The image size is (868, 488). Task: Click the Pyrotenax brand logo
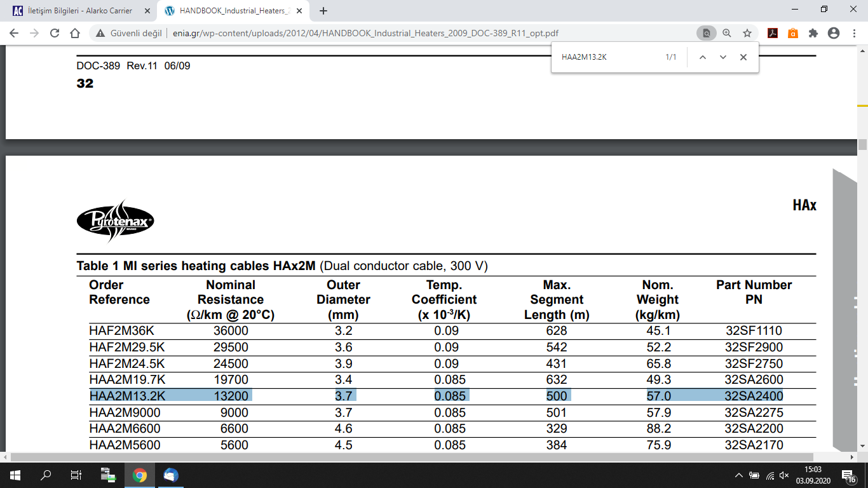pos(116,222)
